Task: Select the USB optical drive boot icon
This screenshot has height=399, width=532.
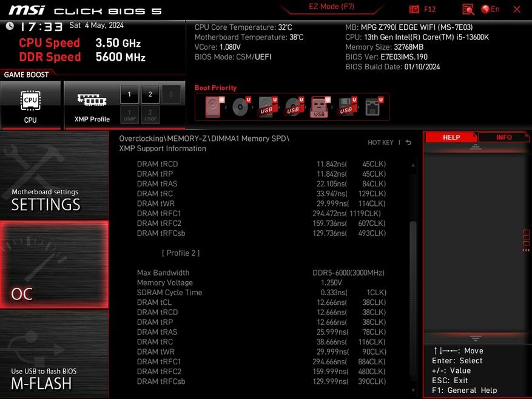Action: [294, 107]
